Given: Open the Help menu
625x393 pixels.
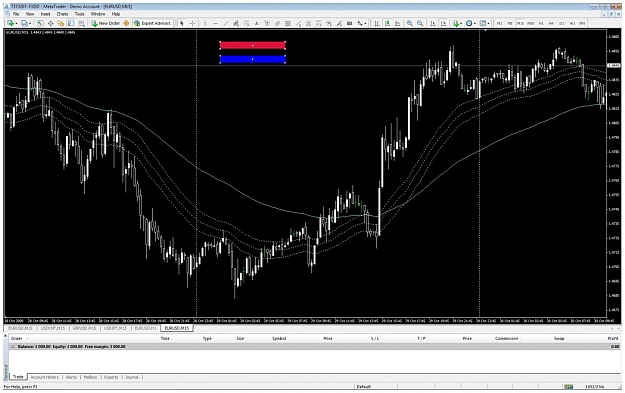Looking at the screenshot, I should 116,14.
